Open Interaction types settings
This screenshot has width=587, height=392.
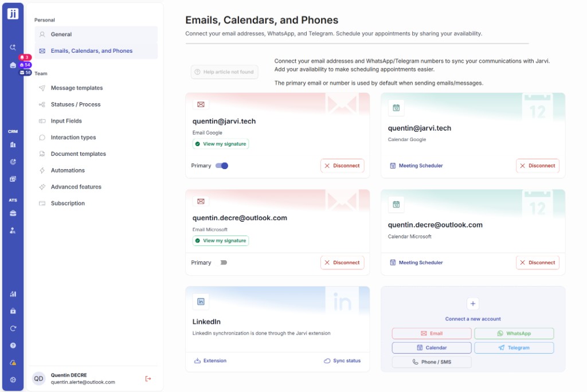coord(96,138)
